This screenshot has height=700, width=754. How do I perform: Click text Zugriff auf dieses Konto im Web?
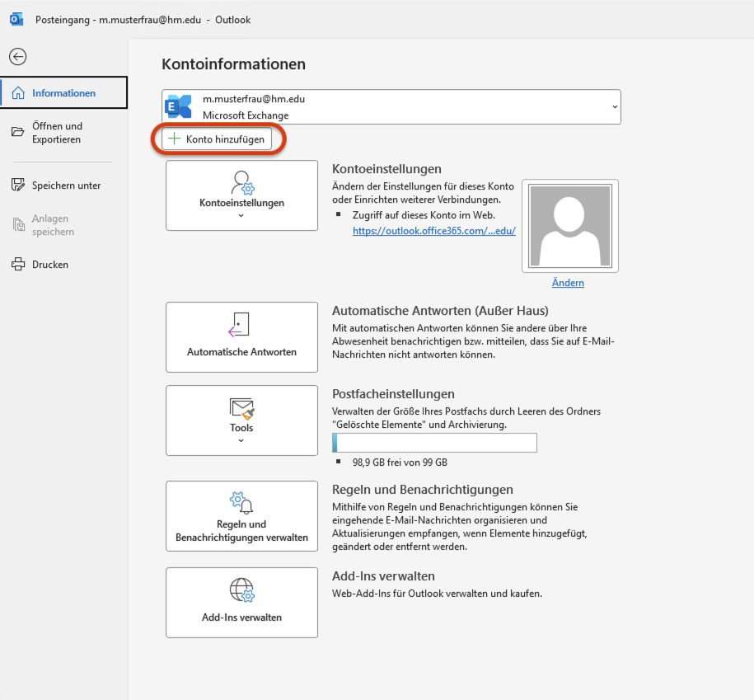[424, 215]
